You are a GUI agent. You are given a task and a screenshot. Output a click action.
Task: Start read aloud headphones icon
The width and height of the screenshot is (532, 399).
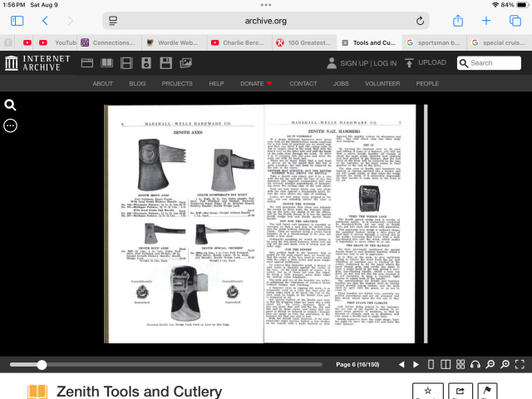tap(475, 364)
